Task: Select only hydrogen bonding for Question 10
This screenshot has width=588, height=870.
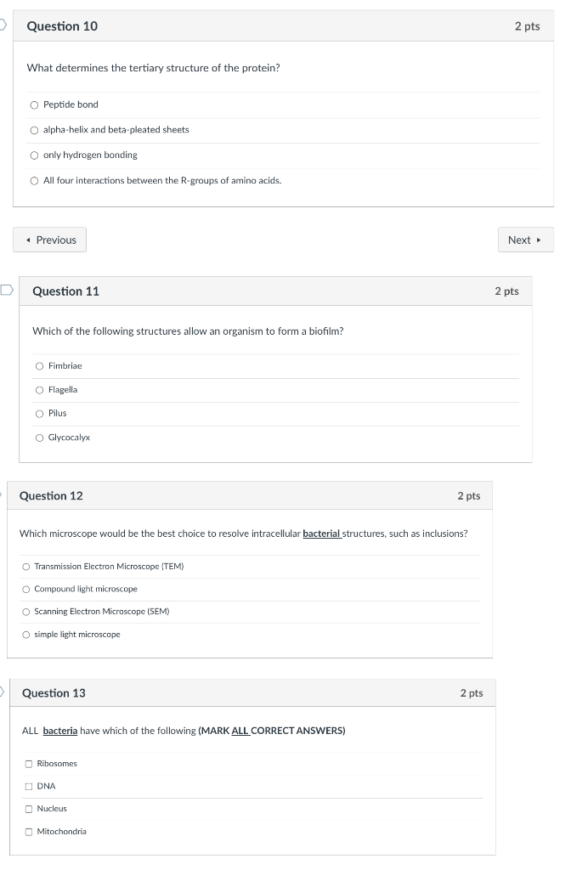Action: (33, 155)
